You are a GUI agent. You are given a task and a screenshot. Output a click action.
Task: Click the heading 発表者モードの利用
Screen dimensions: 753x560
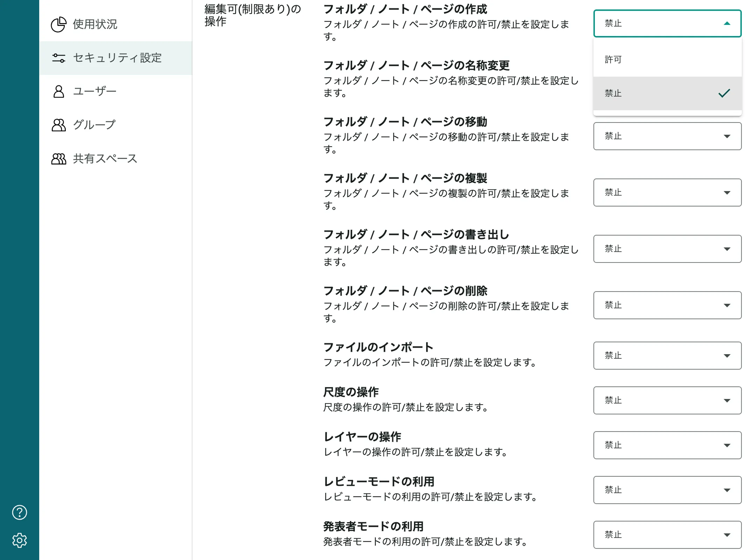[x=373, y=526]
